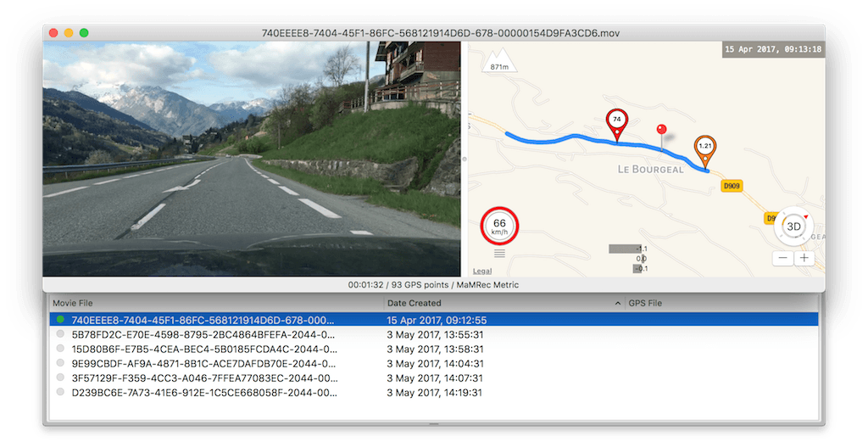Zoom out the map with minus button
This screenshot has height=442, width=868.
point(782,258)
